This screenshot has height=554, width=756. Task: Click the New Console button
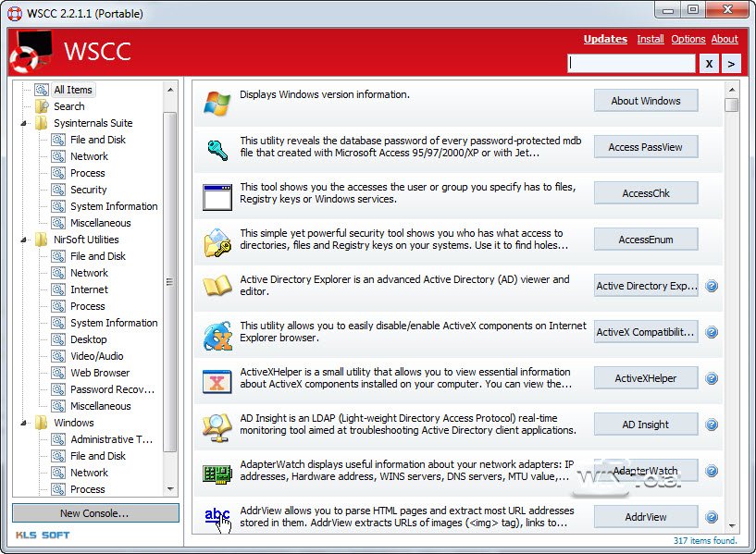[95, 513]
